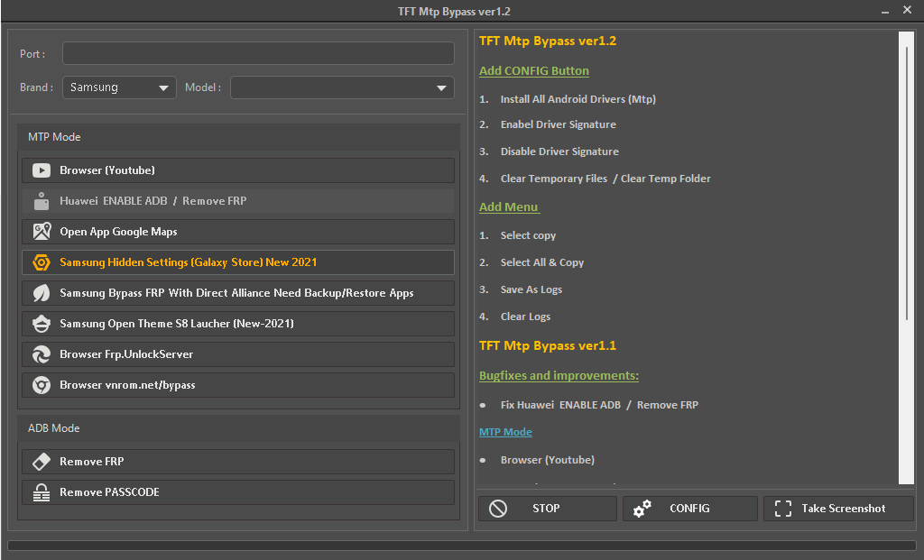The image size is (924, 560).
Task: Click the vnrom.net/bypass shield icon
Action: tap(41, 384)
